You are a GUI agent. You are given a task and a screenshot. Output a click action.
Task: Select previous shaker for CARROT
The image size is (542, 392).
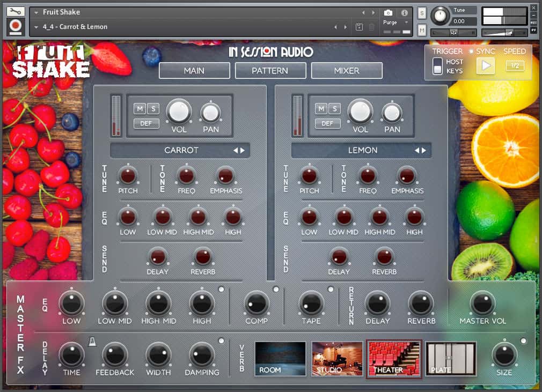pos(236,150)
